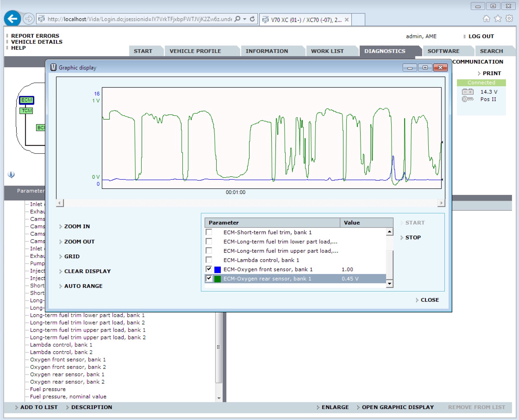
Task: Open browser home page icon
Action: tap(486, 19)
